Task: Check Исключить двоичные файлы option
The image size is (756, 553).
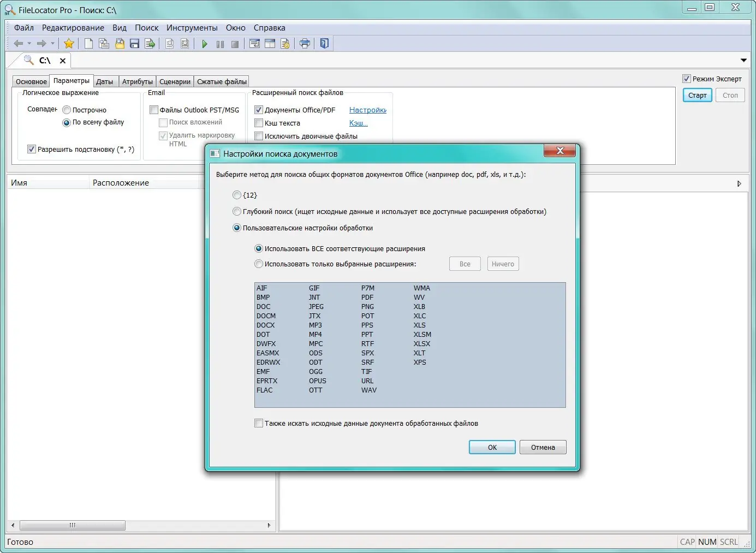Action: 259,136
